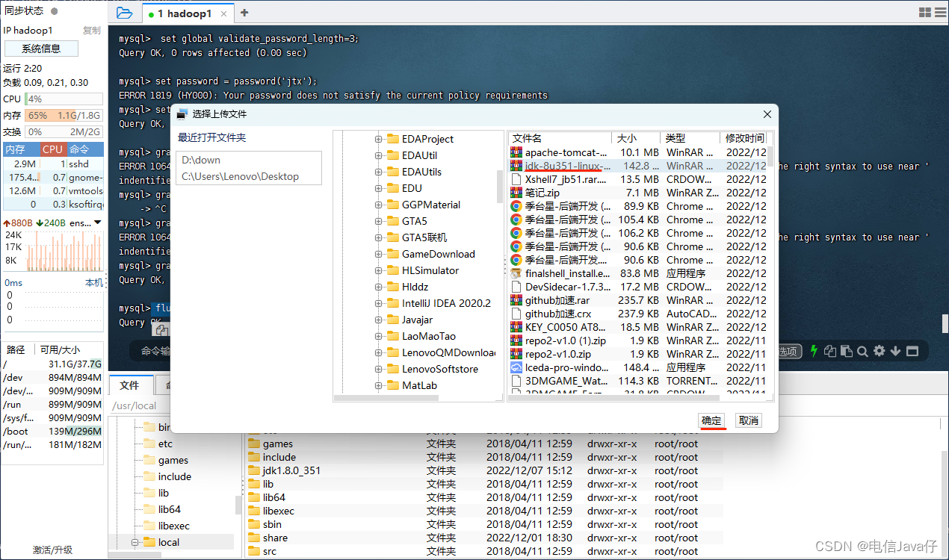Open terminal search with the magnifier icon
This screenshot has width=949, height=560.
pyautogui.click(x=862, y=351)
